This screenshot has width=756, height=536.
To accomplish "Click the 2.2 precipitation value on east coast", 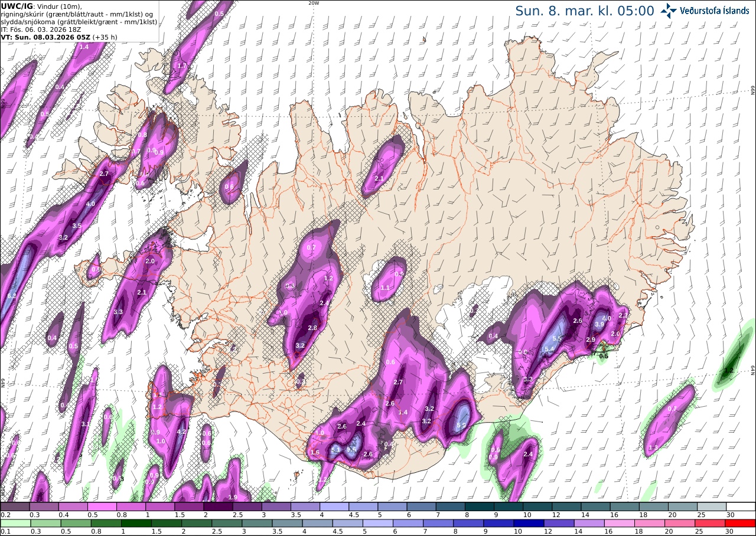I will pos(623,316).
